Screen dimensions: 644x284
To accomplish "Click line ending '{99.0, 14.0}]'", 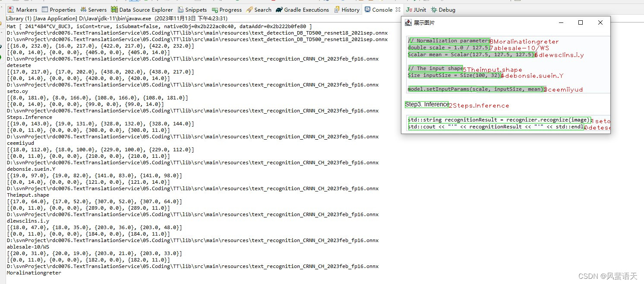I will click(x=85, y=104).
